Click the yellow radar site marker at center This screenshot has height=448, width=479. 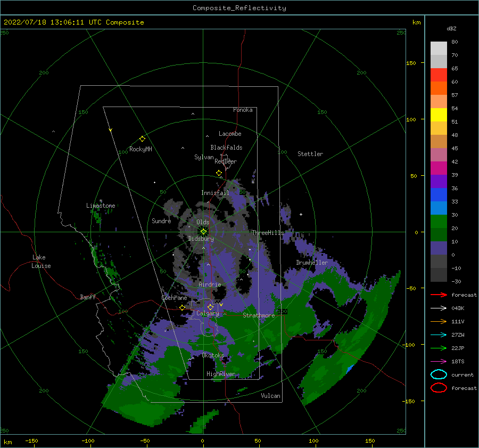pyautogui.click(x=203, y=232)
